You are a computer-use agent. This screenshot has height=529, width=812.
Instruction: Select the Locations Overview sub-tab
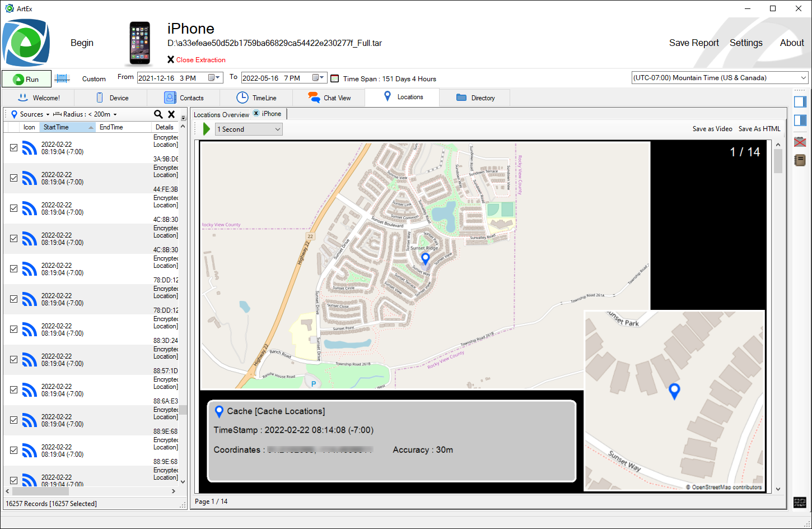click(x=222, y=114)
